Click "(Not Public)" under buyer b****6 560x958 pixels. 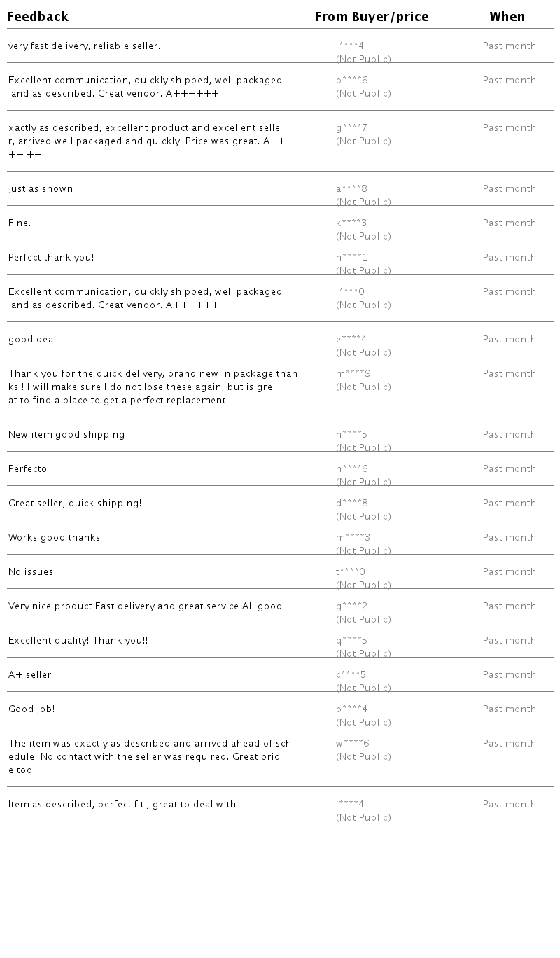point(363,94)
